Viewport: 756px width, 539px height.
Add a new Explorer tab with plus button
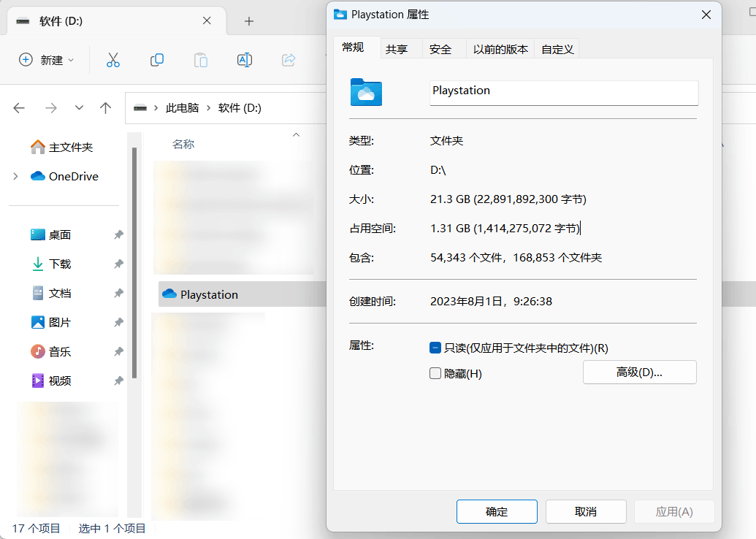pyautogui.click(x=249, y=21)
